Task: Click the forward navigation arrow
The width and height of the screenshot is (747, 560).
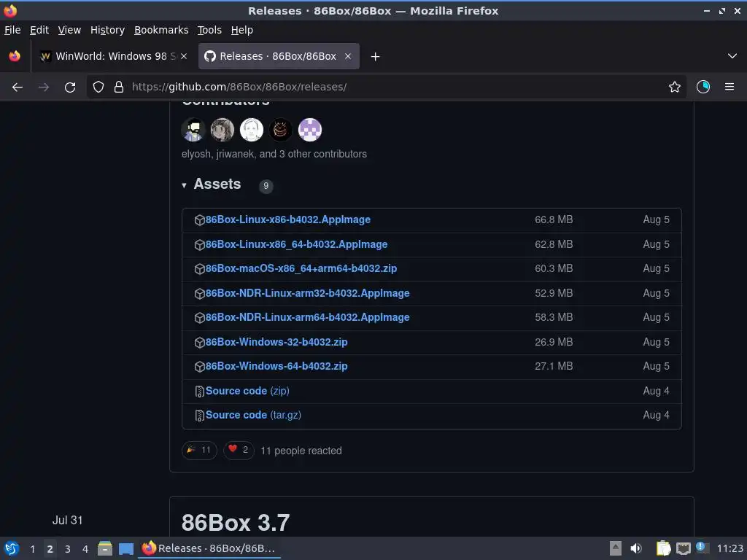Action: tap(43, 87)
